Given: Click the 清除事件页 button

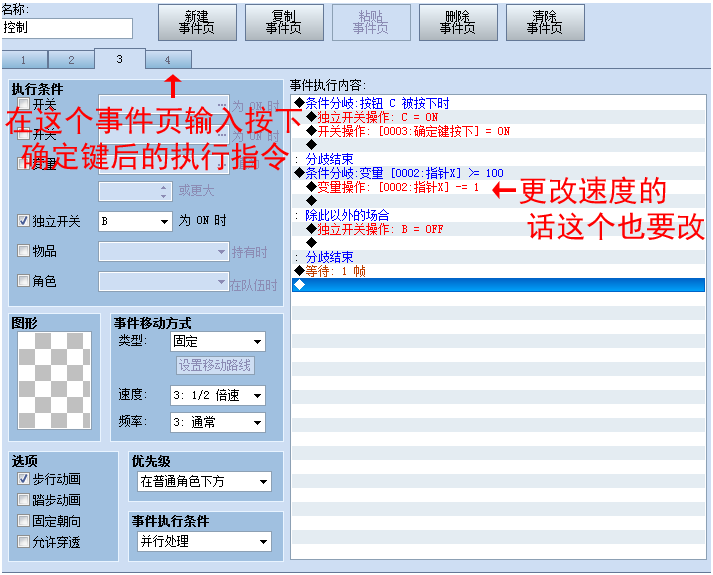Looking at the screenshot, I should (545, 23).
